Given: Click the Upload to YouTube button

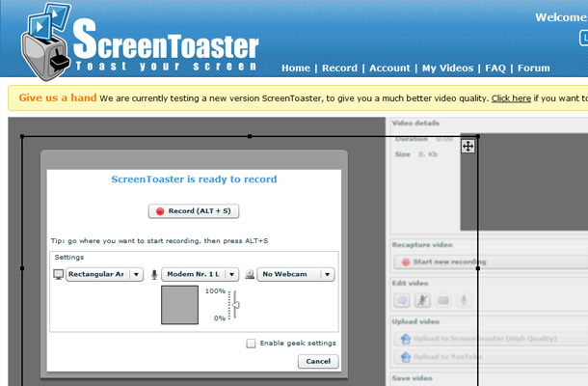Looking at the screenshot, I should point(491,357).
